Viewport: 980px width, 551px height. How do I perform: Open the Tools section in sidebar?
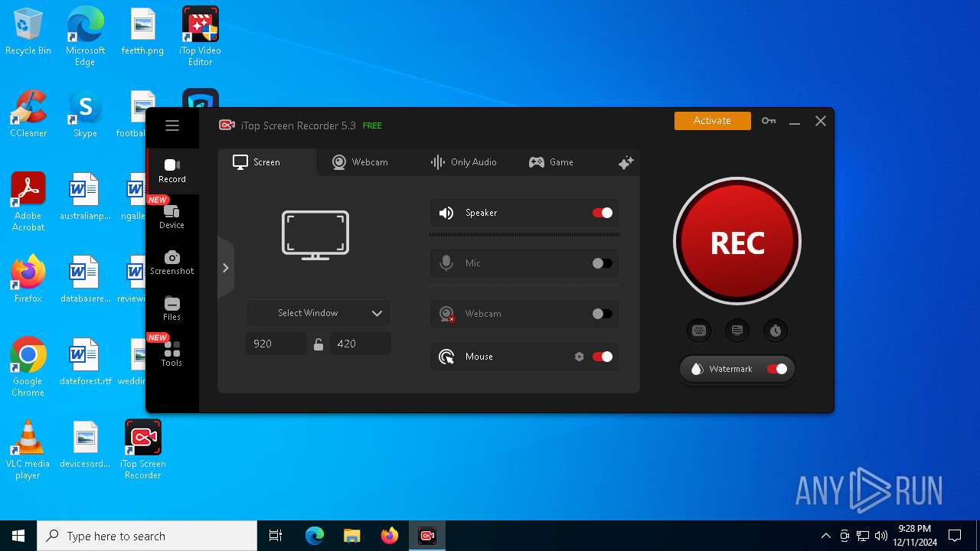coord(172,355)
